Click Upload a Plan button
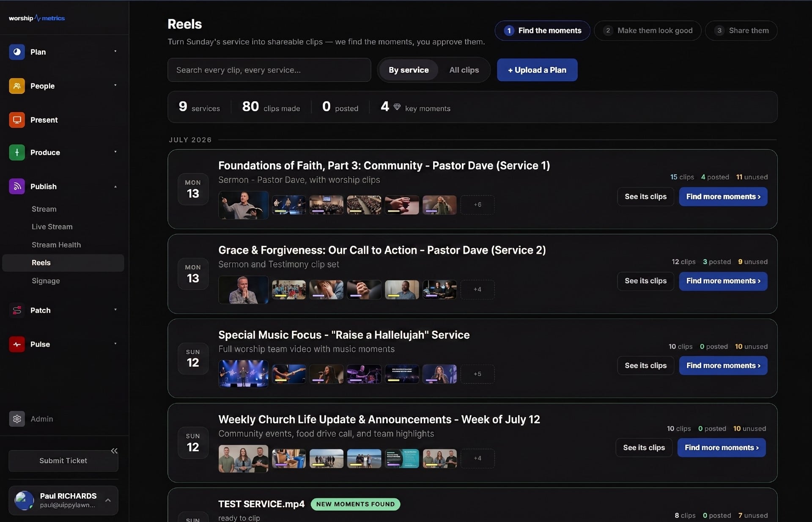This screenshot has height=522, width=812. [537, 70]
